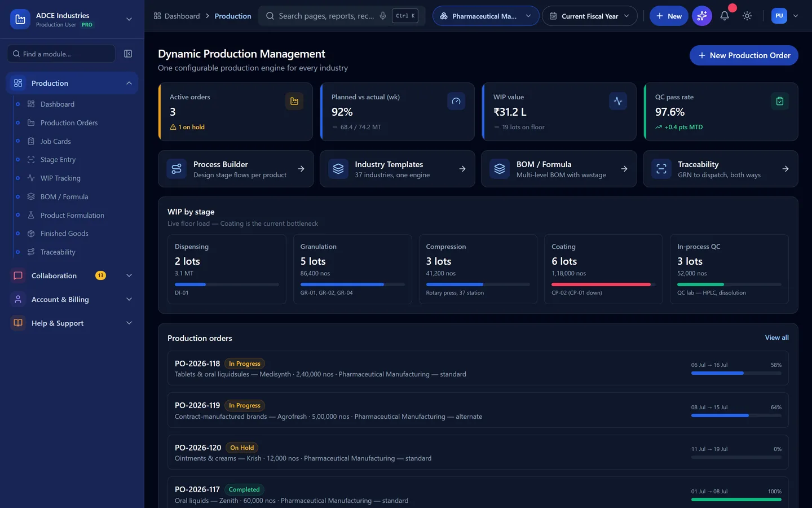Click the Production module grid icon
Viewport: 812px width, 508px height.
18,83
